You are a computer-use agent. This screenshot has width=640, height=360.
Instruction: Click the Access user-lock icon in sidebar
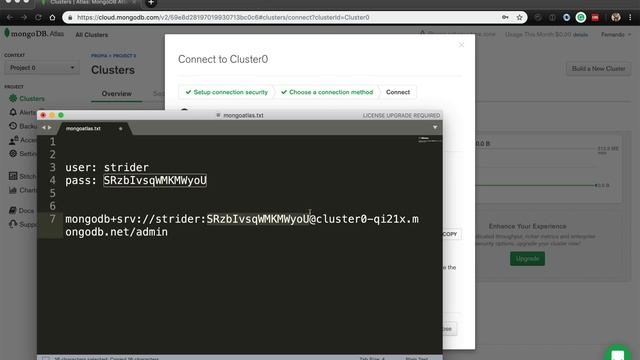(x=13, y=140)
